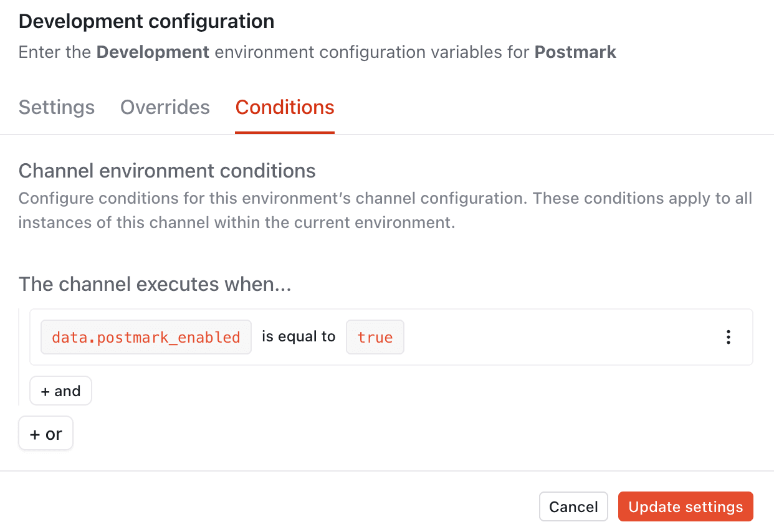Cancel the Development configuration changes

(573, 506)
